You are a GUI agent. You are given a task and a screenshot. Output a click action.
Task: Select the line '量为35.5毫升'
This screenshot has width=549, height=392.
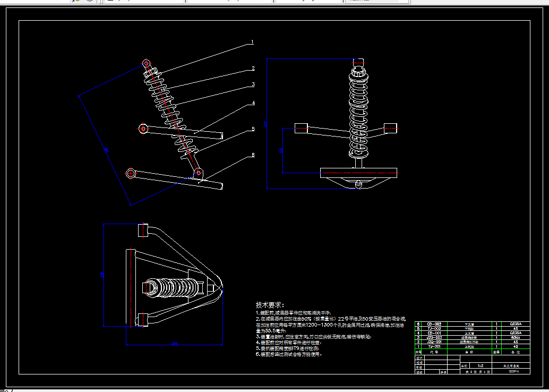(271, 330)
